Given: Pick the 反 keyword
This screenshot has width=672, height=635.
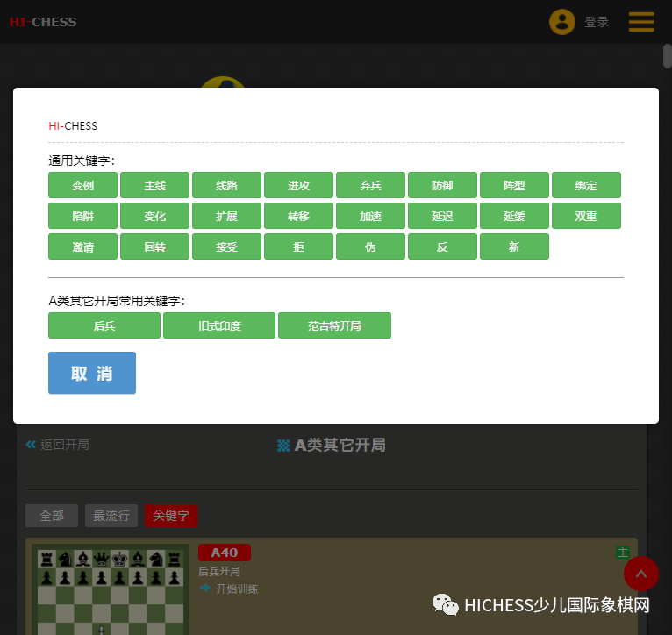Looking at the screenshot, I should click(x=442, y=246).
